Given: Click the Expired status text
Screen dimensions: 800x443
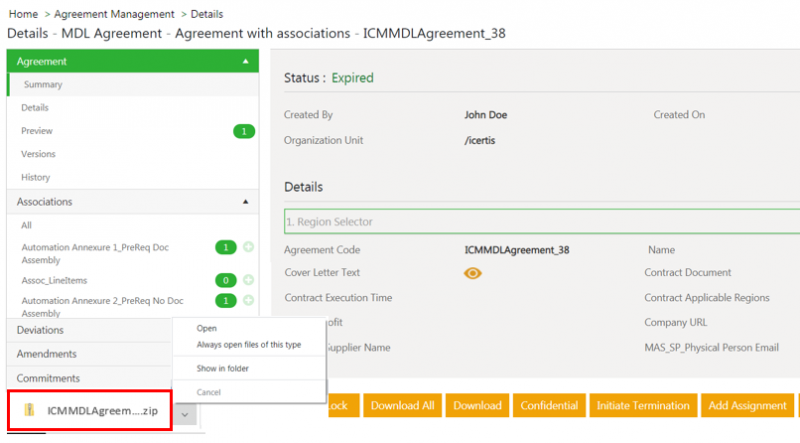Looking at the screenshot, I should 353,78.
